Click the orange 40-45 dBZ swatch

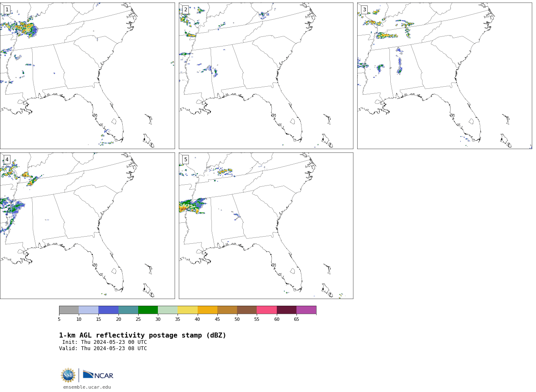tap(207, 310)
